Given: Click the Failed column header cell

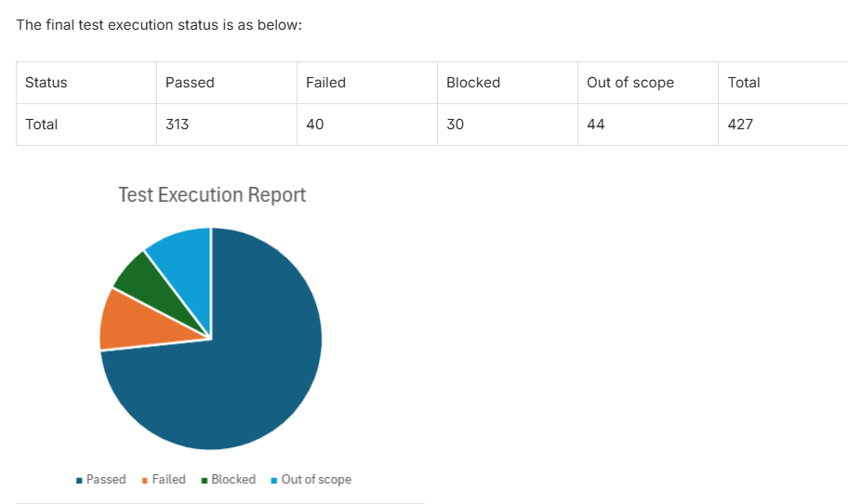Looking at the screenshot, I should click(325, 83).
